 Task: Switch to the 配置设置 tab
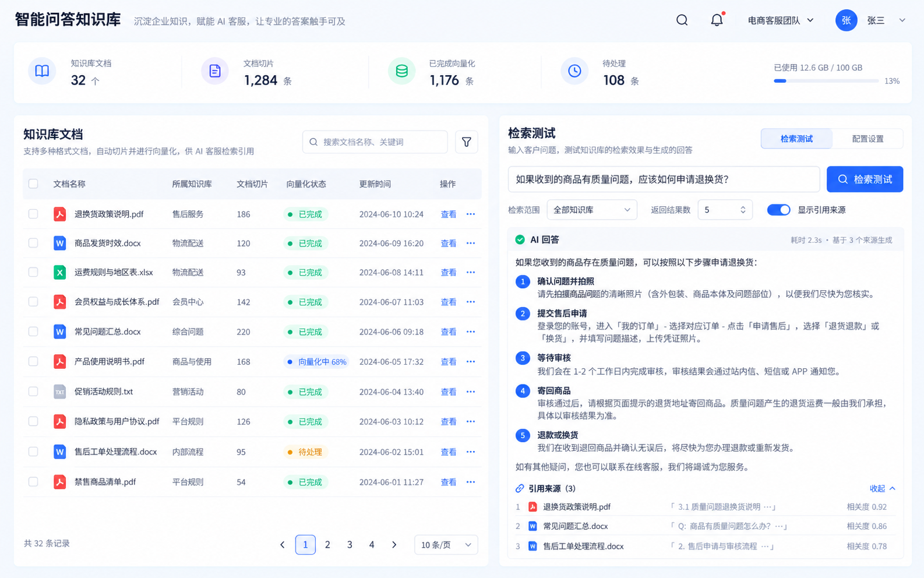pos(867,139)
